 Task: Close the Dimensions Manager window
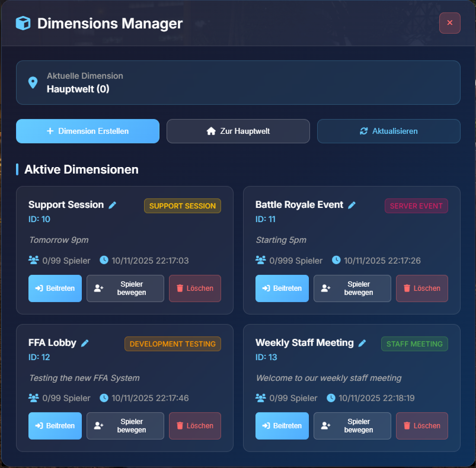point(449,23)
